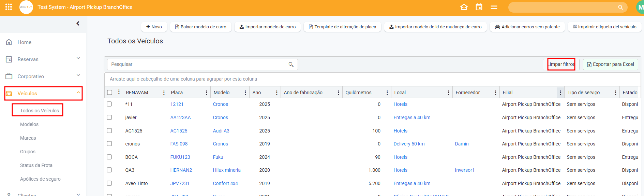The height and width of the screenshot is (196, 644).
Task: Open Modelos in the sidebar
Action: click(x=29, y=124)
